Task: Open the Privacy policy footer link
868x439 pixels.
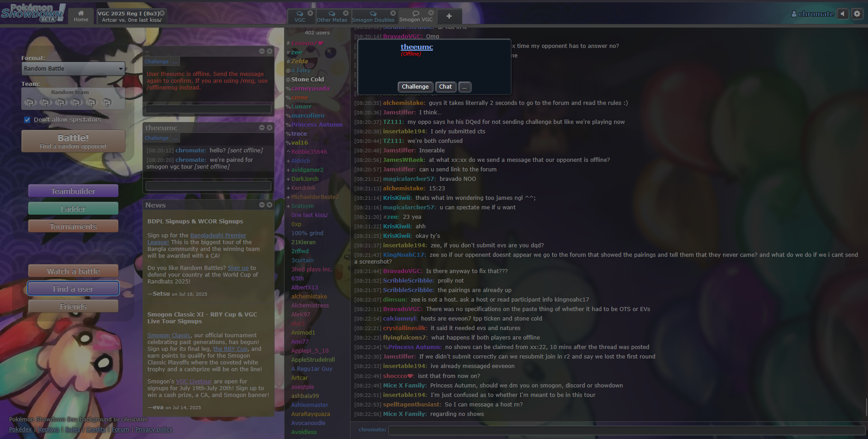Action: [x=154, y=430]
